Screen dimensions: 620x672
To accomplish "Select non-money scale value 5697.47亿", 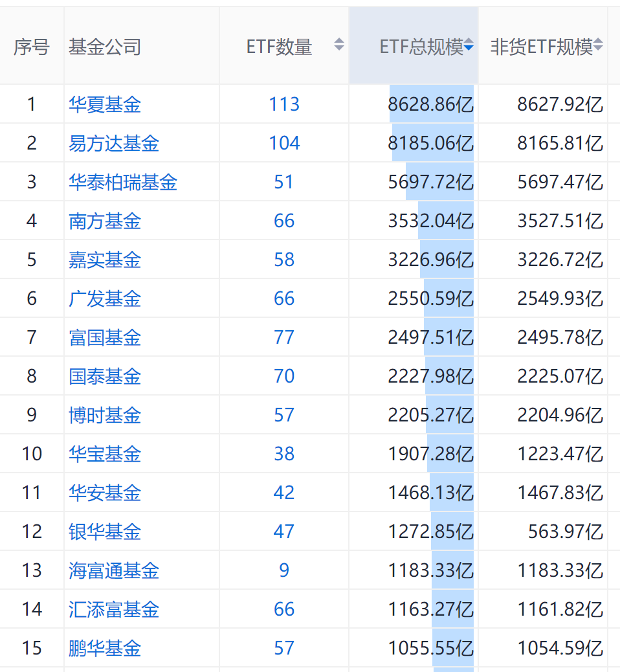I will [560, 182].
